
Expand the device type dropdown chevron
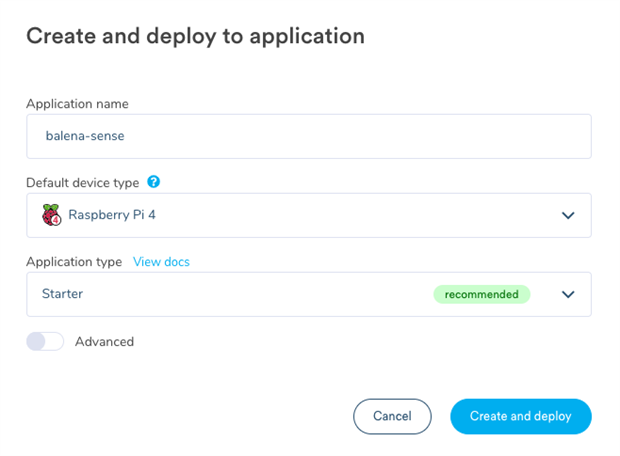[x=568, y=215]
